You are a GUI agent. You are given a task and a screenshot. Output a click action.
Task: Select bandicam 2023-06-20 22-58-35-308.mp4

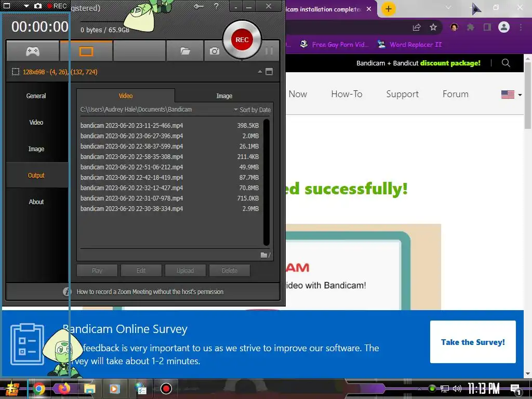click(170, 157)
